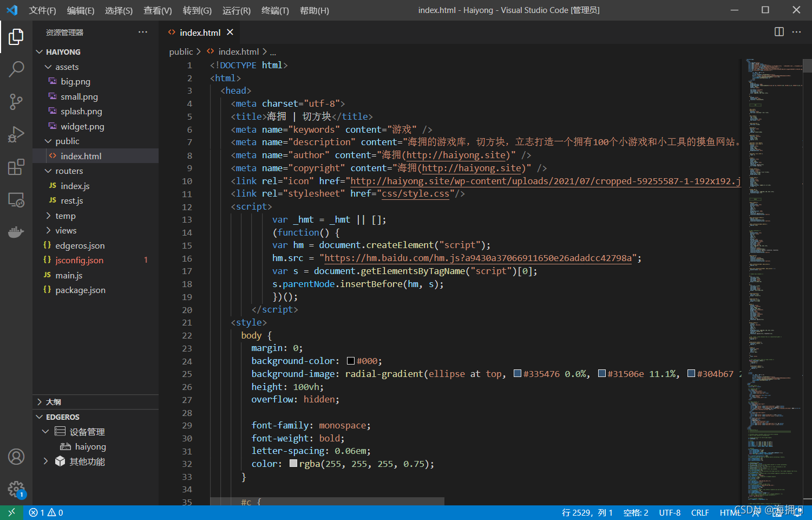
Task: Change indentation via 空格: 2
Action: 636,512
